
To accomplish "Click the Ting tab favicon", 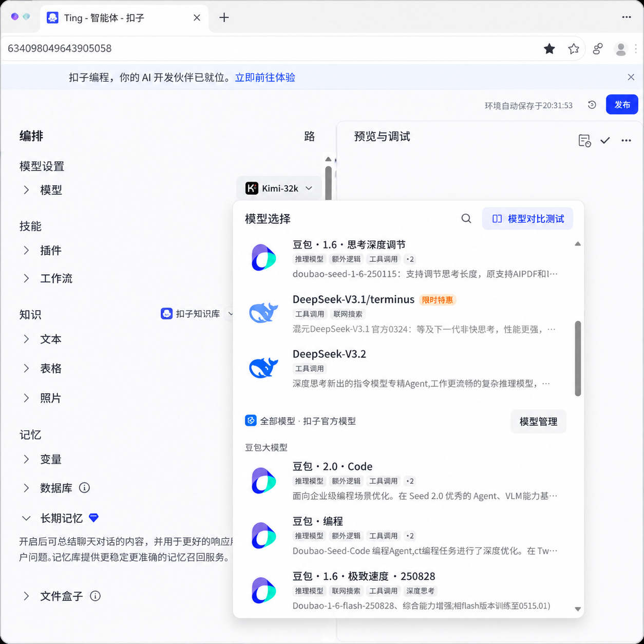I will tap(52, 17).
